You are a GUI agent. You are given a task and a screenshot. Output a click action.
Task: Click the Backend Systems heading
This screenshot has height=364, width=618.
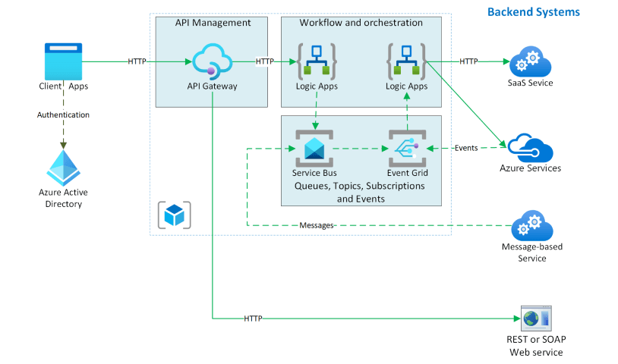[x=533, y=12]
